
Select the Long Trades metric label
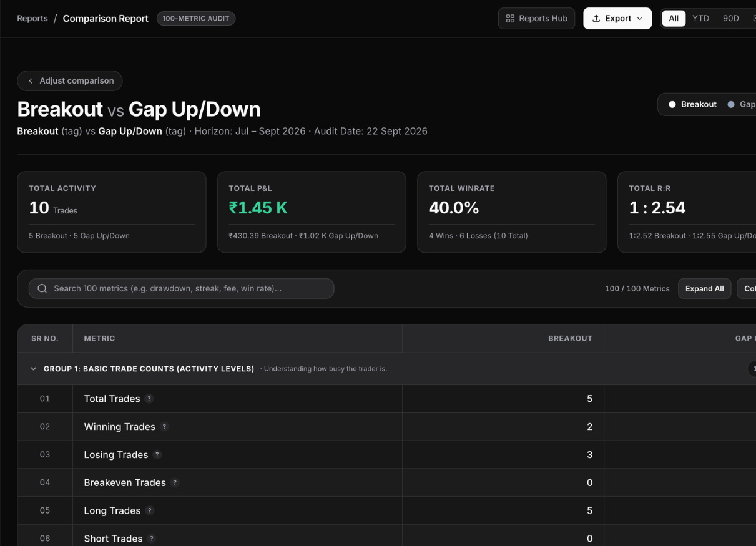coord(112,510)
